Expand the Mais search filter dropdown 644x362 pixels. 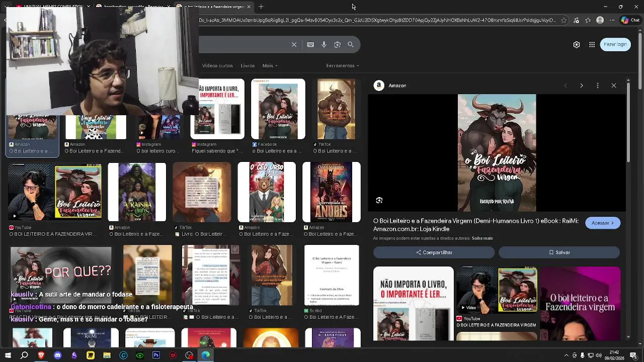270,66
